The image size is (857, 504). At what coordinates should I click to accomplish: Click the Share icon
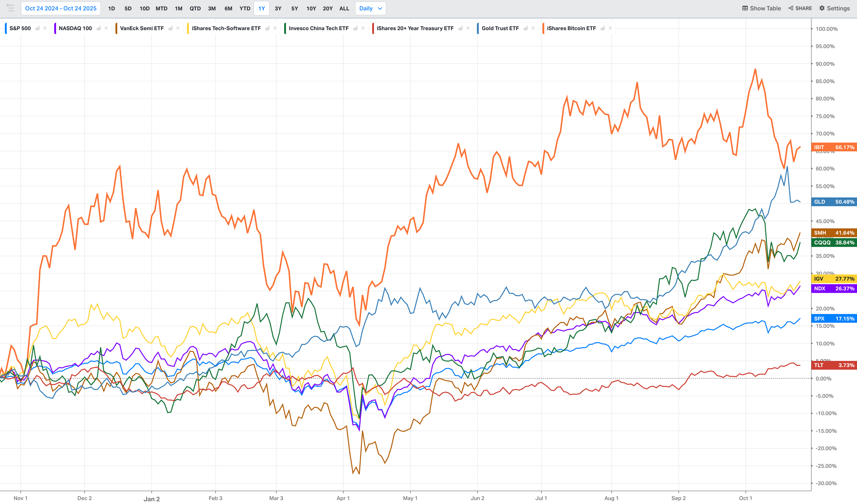[x=791, y=8]
